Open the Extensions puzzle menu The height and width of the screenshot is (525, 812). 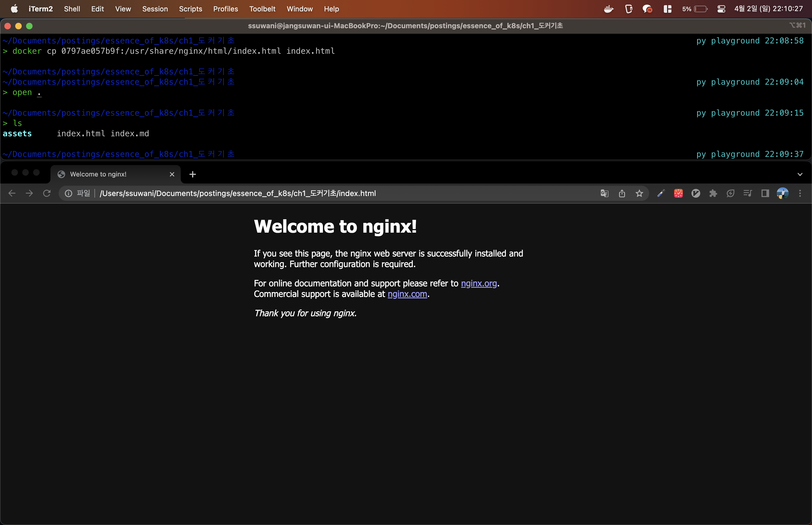(713, 193)
